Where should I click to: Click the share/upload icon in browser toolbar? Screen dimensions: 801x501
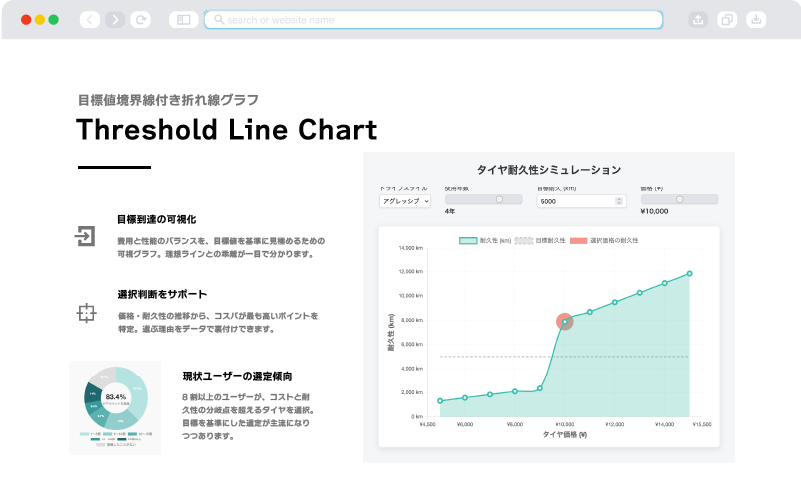click(x=698, y=20)
